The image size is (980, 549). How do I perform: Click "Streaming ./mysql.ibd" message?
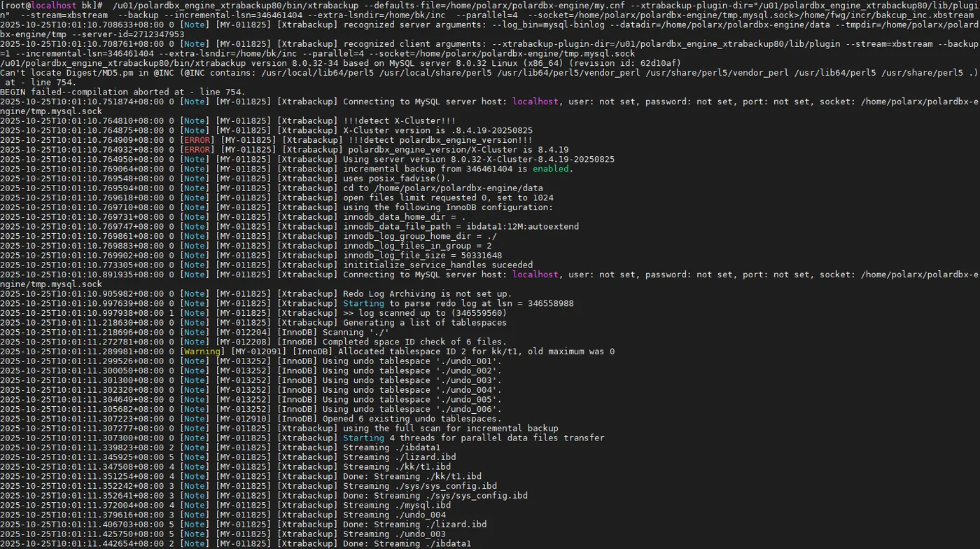point(397,505)
